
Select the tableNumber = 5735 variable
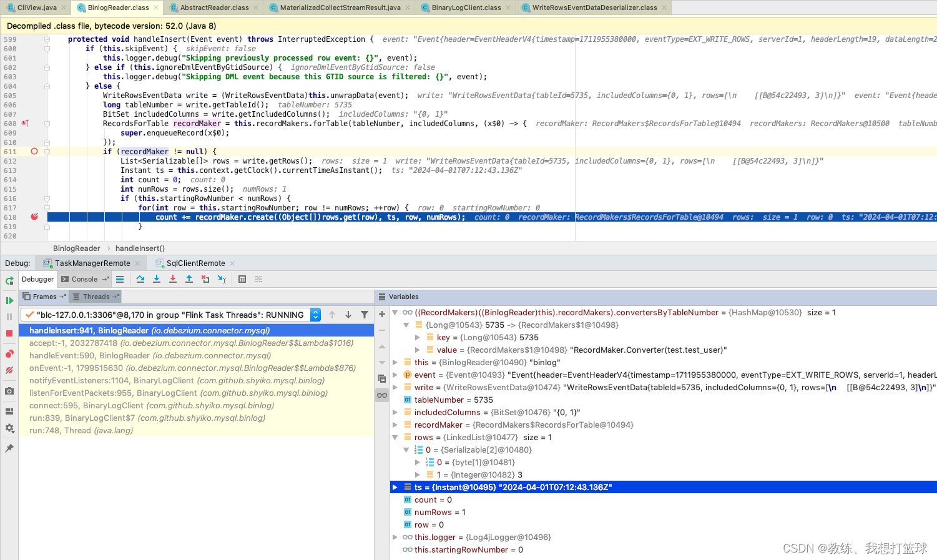coord(664,400)
